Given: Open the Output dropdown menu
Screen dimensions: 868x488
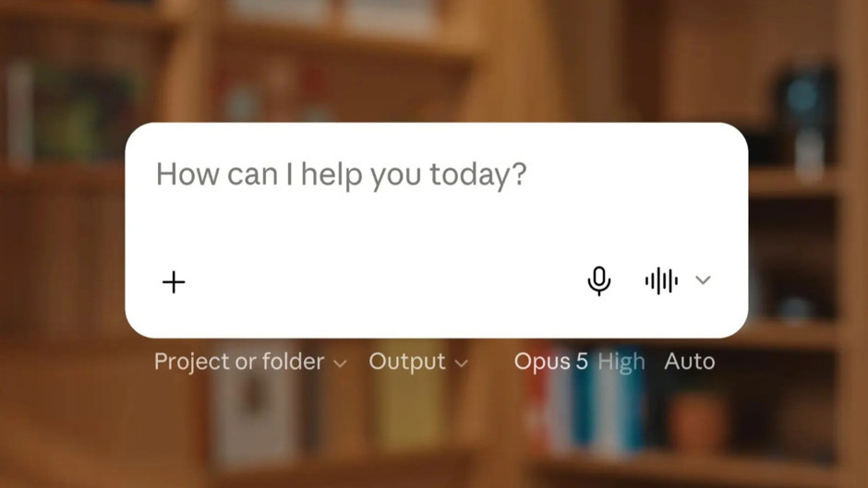Looking at the screenshot, I should [x=418, y=362].
